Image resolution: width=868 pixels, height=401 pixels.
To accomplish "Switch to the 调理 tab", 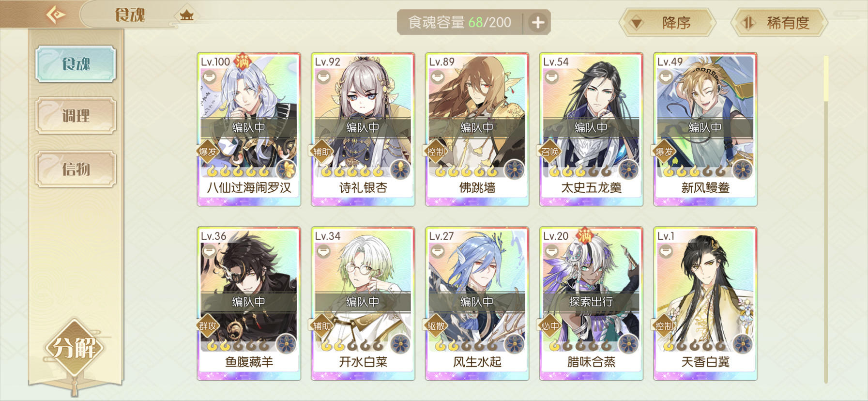I will click(76, 116).
